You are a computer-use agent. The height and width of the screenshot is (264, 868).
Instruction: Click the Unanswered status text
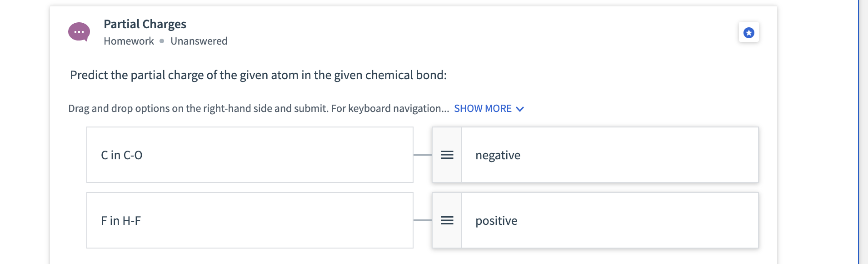pos(199,41)
